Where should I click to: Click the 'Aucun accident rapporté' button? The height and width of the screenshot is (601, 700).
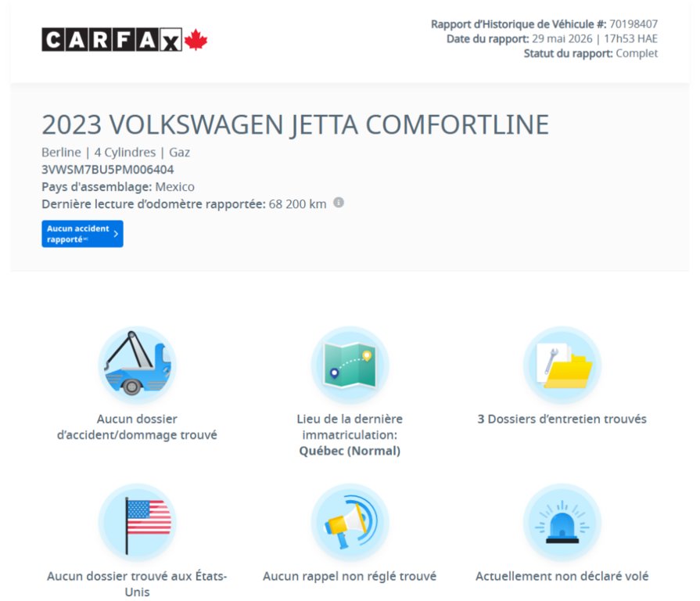pyautogui.click(x=83, y=233)
